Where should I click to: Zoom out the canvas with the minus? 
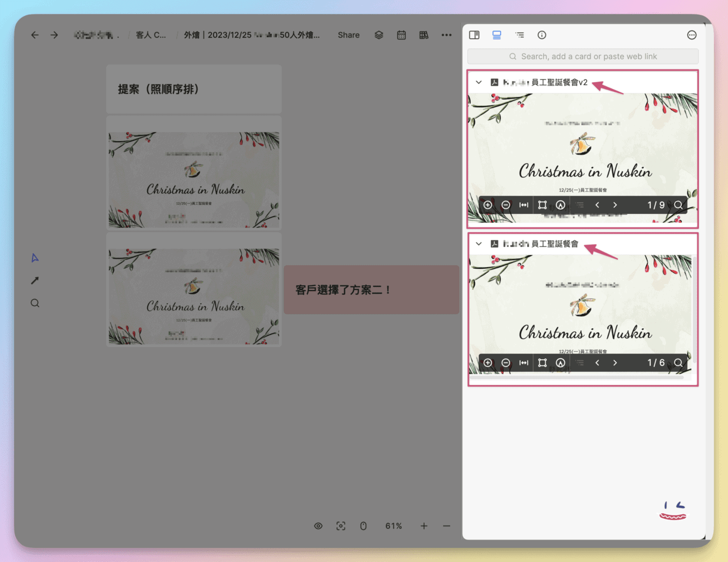447,526
